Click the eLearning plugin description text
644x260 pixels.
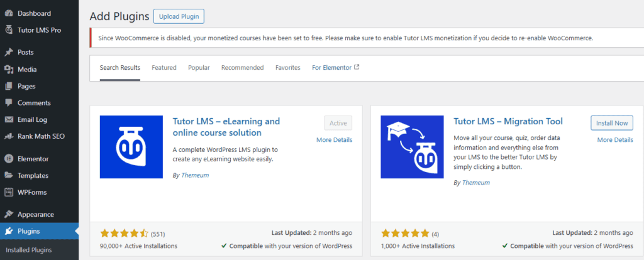(226, 154)
